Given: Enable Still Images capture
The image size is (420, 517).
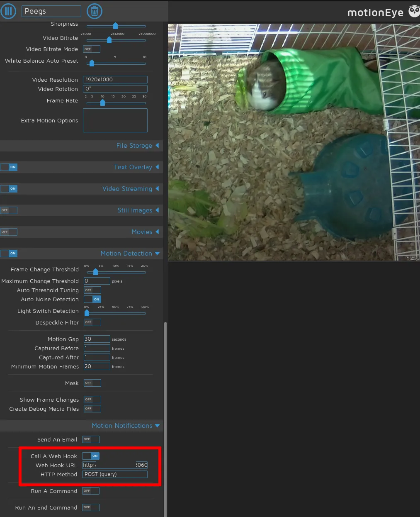Looking at the screenshot, I should click(9, 210).
